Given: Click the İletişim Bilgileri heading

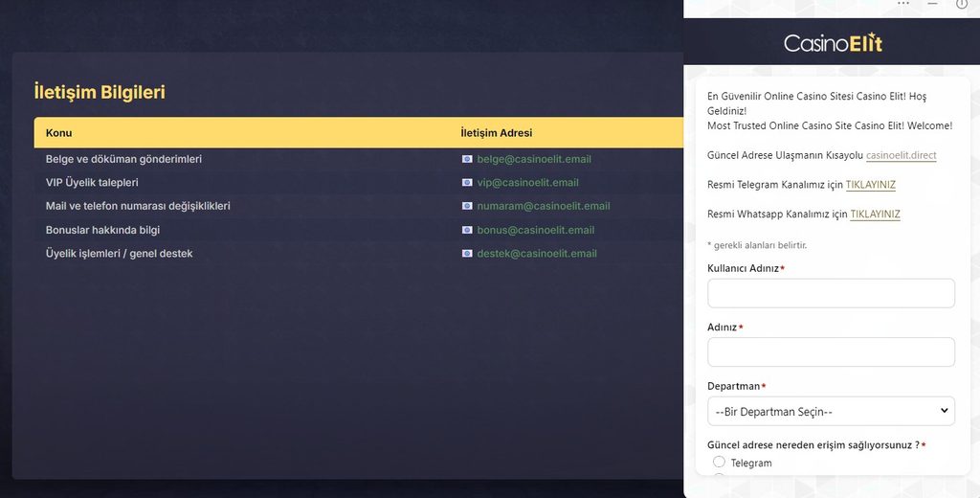Looking at the screenshot, I should [x=100, y=92].
